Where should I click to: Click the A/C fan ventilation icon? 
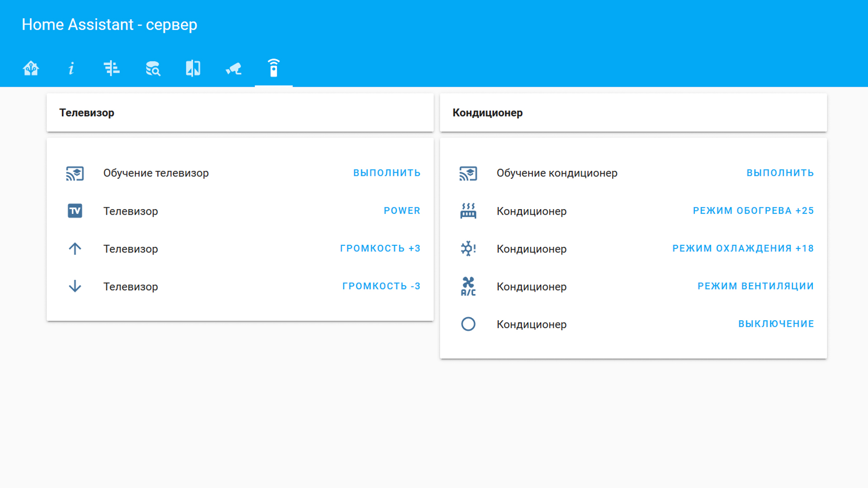(x=468, y=286)
